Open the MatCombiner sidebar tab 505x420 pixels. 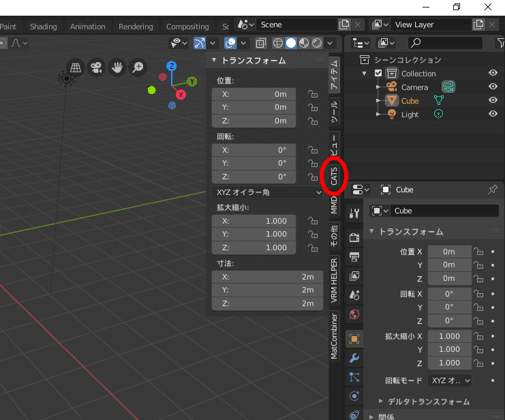pyautogui.click(x=334, y=336)
